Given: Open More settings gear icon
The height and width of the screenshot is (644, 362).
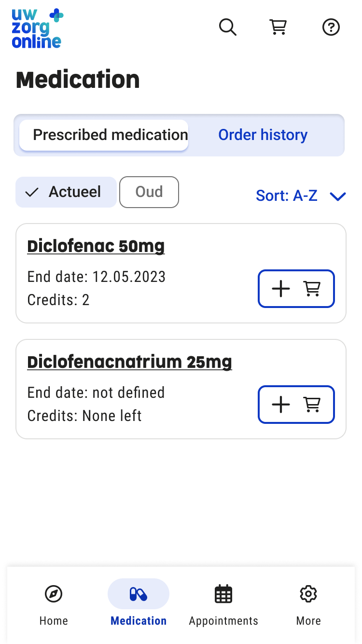Looking at the screenshot, I should pyautogui.click(x=308, y=594).
